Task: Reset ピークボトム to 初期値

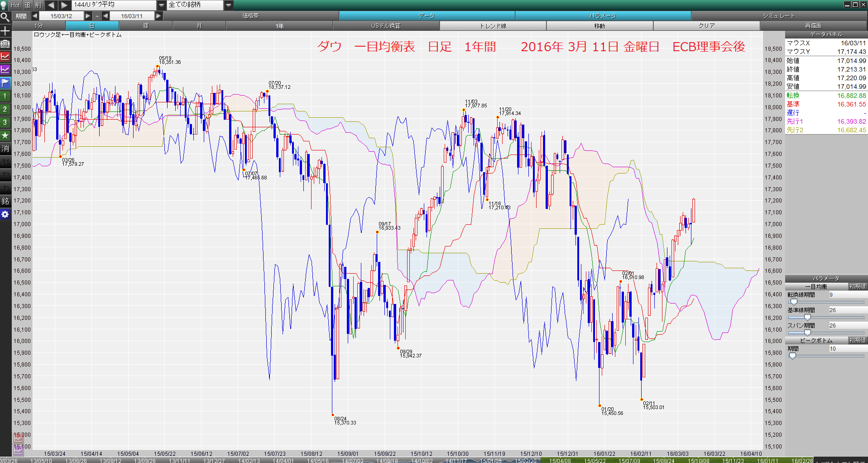Action: click(x=858, y=340)
